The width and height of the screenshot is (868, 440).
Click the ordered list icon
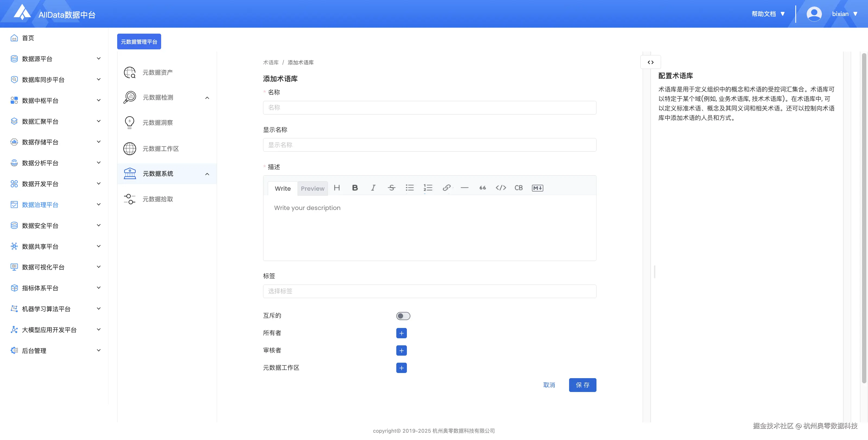[x=427, y=188]
